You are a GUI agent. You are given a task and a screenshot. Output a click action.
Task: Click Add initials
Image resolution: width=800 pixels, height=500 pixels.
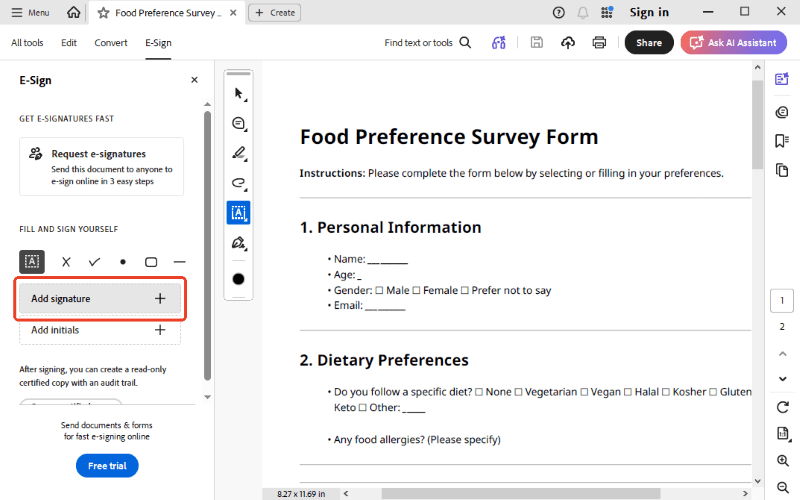[x=100, y=330]
